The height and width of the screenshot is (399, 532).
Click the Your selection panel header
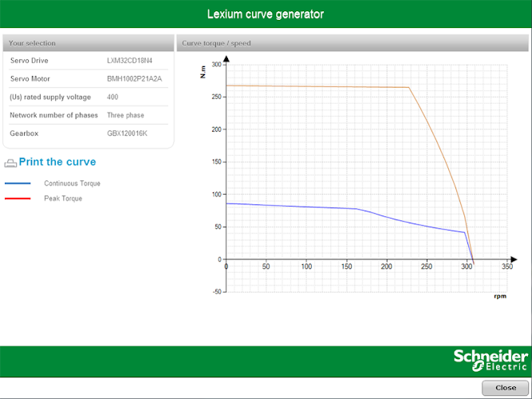(89, 43)
